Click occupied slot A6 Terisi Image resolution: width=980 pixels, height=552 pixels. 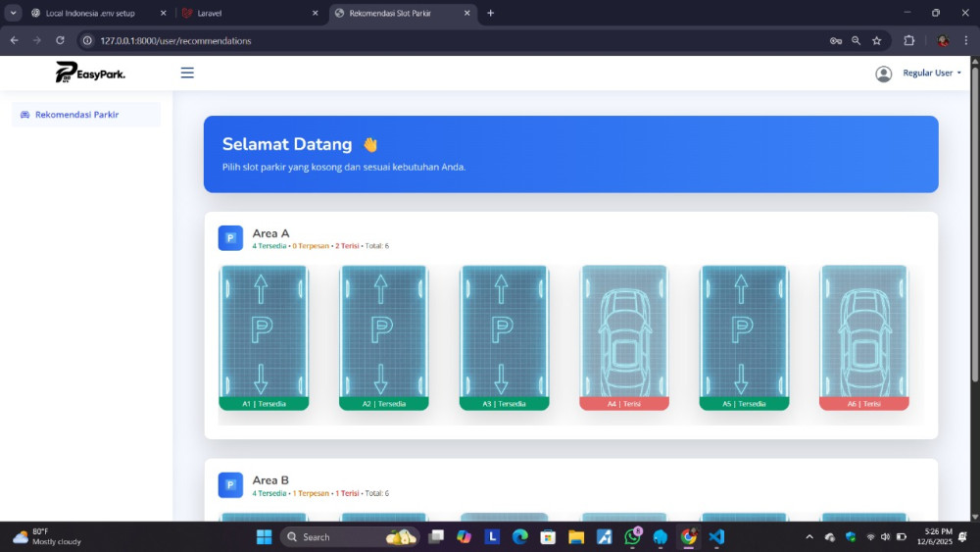click(x=863, y=336)
